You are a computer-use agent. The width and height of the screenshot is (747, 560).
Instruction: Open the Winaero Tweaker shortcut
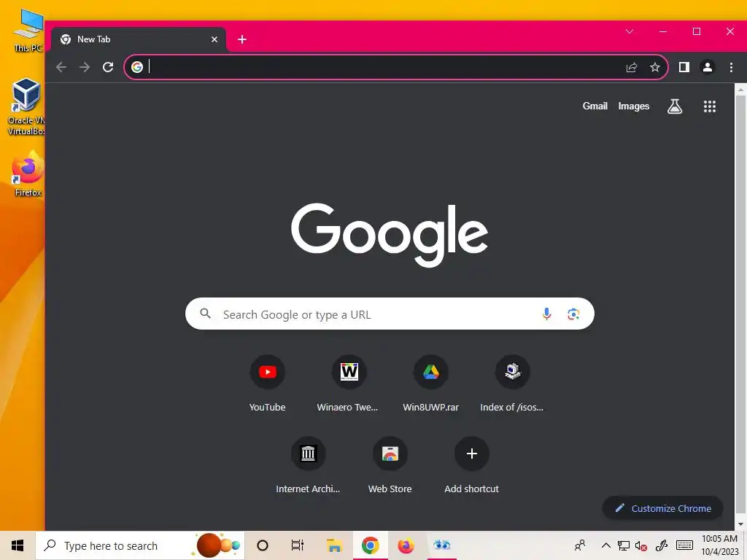348,384
